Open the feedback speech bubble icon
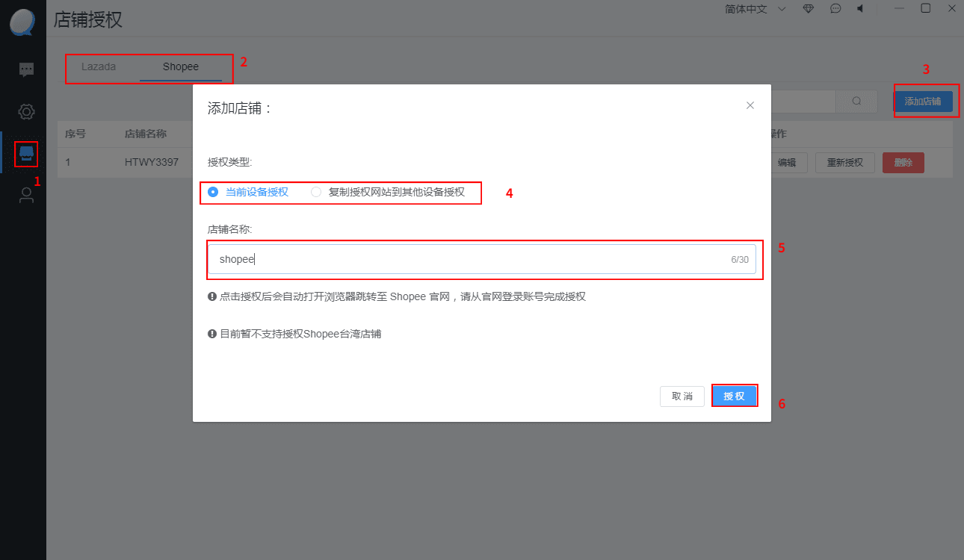Viewport: 964px width, 560px height. [x=835, y=9]
